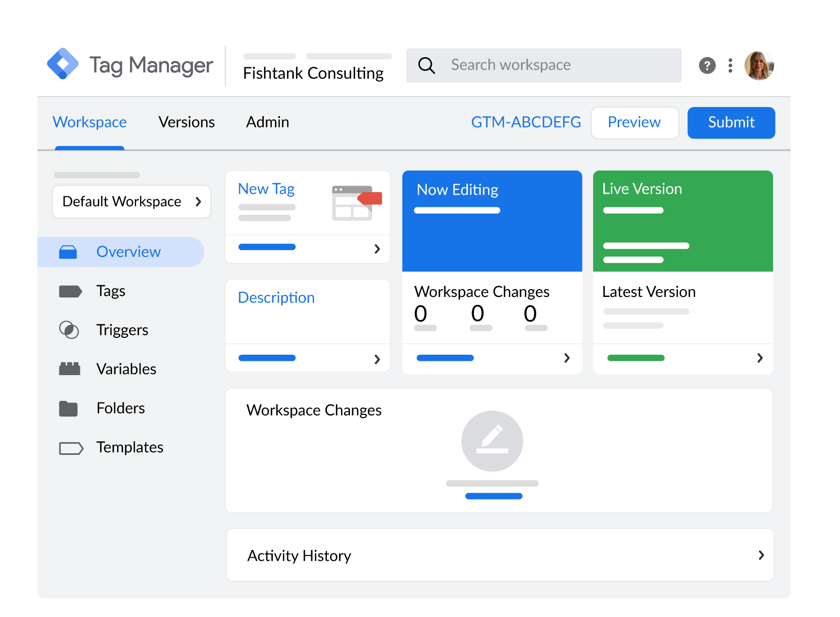Open the Activity History chevron
Screen dimensions: 840x617
(x=760, y=555)
